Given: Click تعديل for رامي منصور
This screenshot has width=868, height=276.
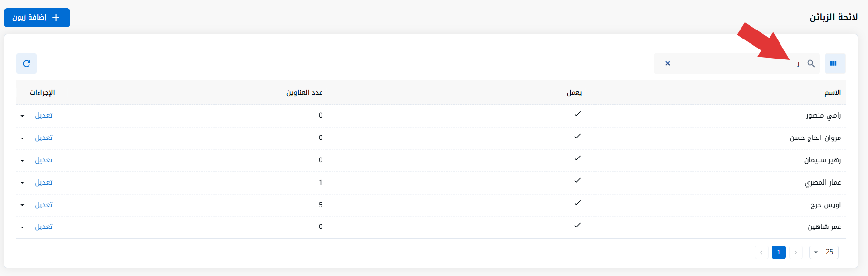Looking at the screenshot, I should 44,115.
